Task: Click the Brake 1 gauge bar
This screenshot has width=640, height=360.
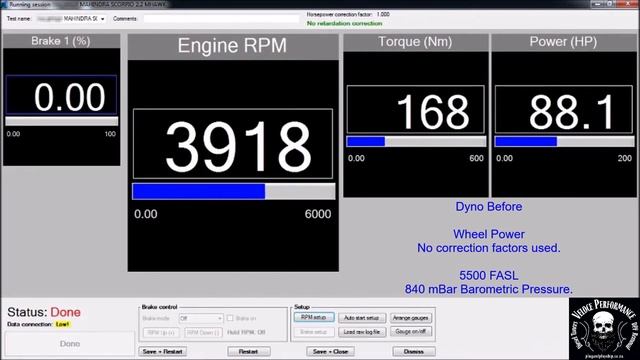Action: coord(62,121)
